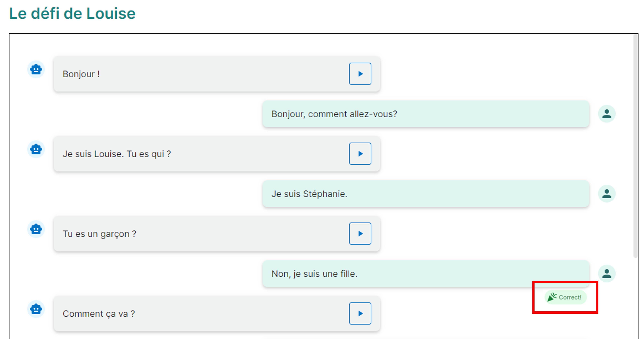644x339 pixels.
Task: Play the audio for "Tu es un garçon ?"
Action: [x=360, y=234]
